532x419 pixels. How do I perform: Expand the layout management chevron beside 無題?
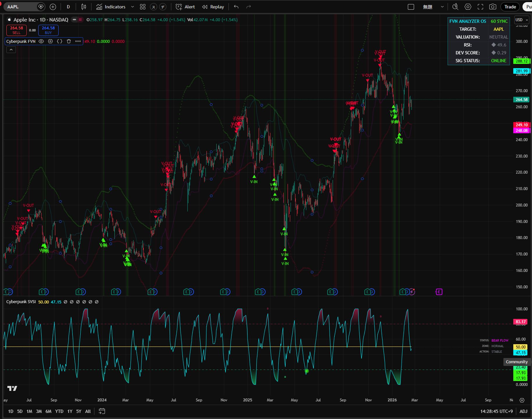coord(442,7)
